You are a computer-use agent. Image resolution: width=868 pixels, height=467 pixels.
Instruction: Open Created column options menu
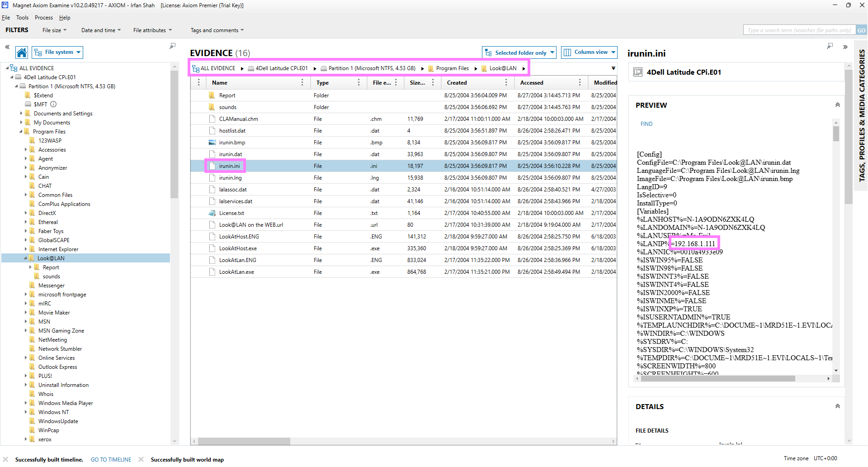click(x=506, y=82)
